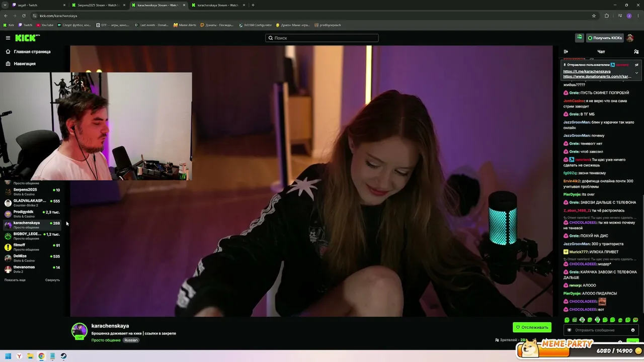Open thevanomas channel in sidebar

[x=32, y=269]
